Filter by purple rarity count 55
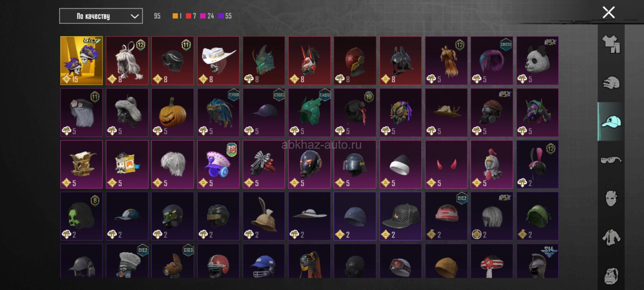The width and height of the screenshot is (644, 290). click(225, 16)
